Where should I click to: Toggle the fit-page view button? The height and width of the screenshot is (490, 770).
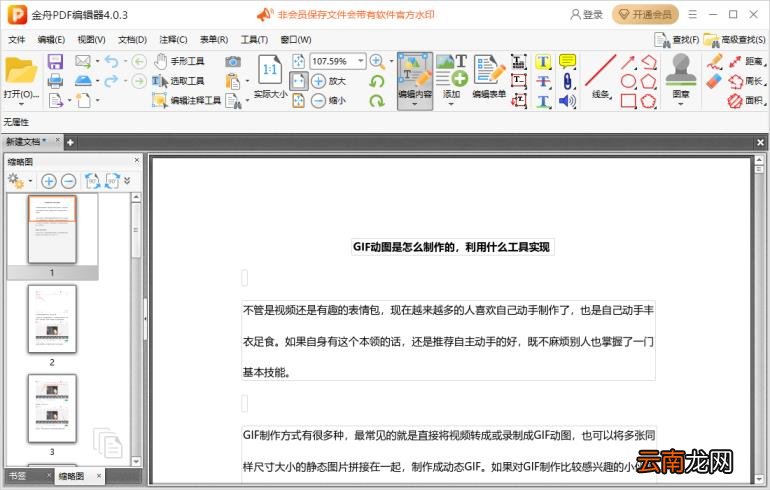299,81
